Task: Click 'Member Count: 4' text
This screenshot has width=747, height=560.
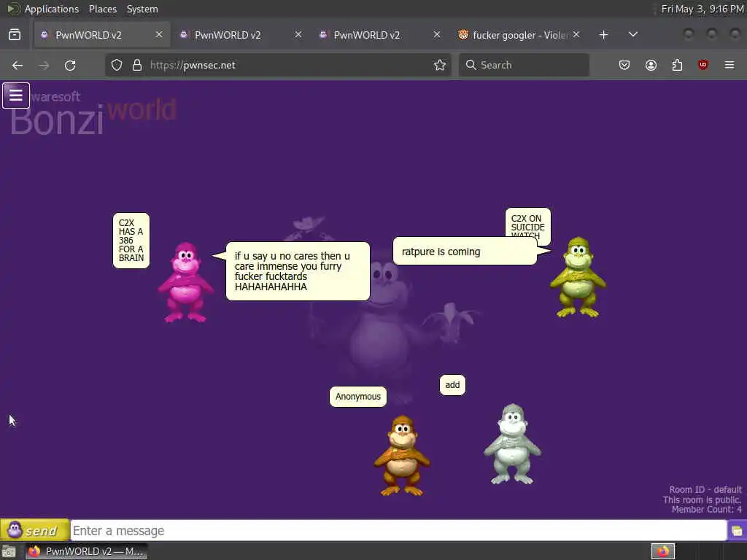Action: tap(706, 510)
